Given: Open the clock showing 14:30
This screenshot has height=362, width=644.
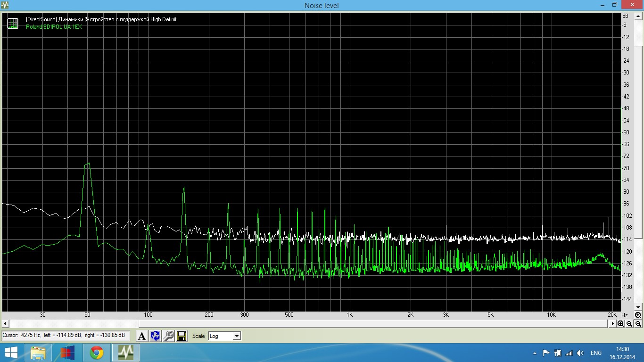Looking at the screenshot, I should coord(622,353).
